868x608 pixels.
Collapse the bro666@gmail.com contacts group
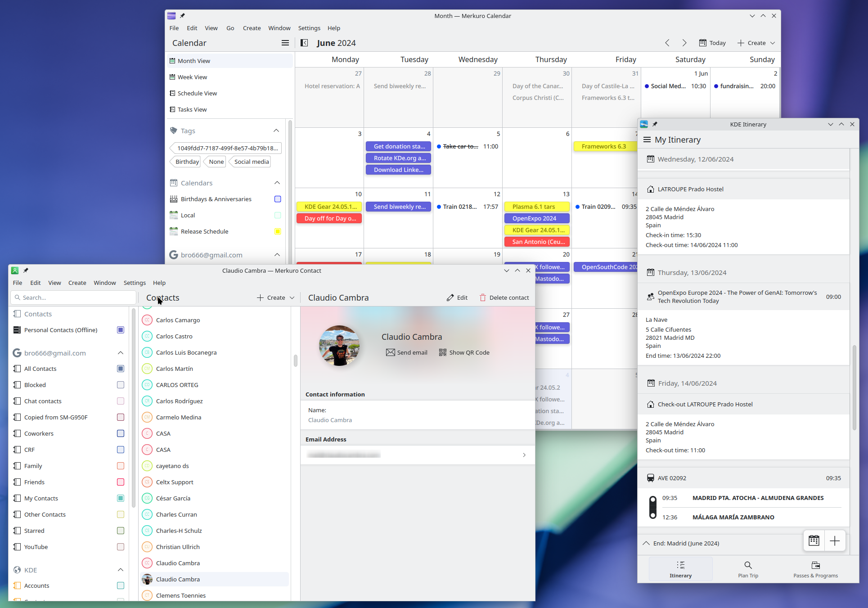coord(121,353)
